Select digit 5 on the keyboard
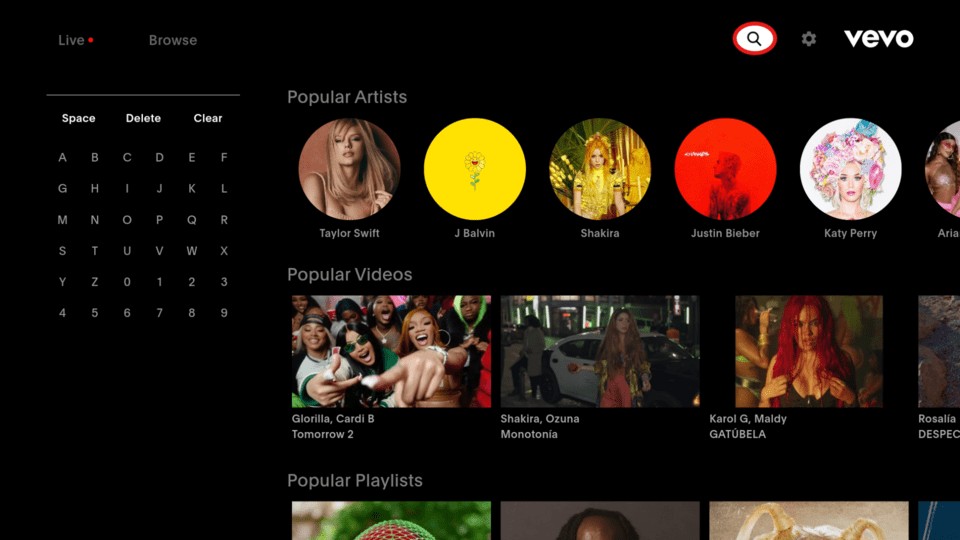Image resolution: width=960 pixels, height=540 pixels. pos(94,313)
